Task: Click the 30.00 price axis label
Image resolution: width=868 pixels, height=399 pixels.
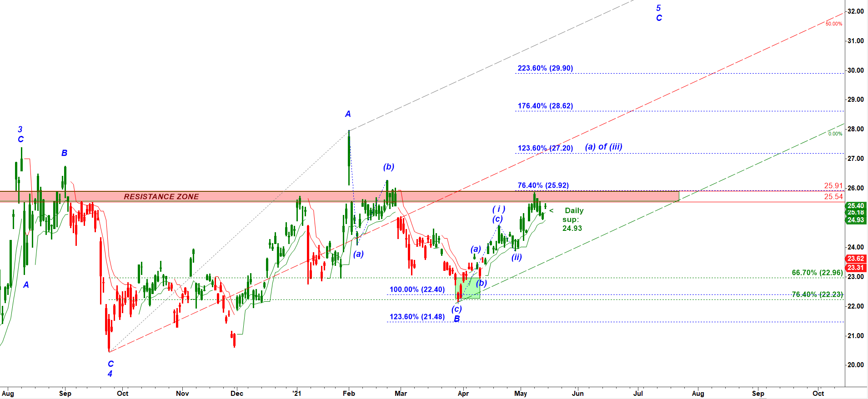Action: click(x=855, y=70)
